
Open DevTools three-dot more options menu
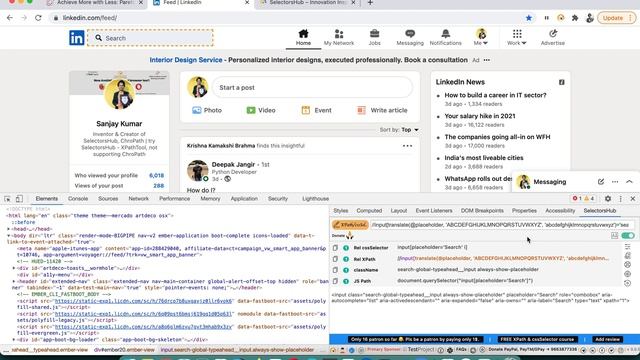click(620, 199)
